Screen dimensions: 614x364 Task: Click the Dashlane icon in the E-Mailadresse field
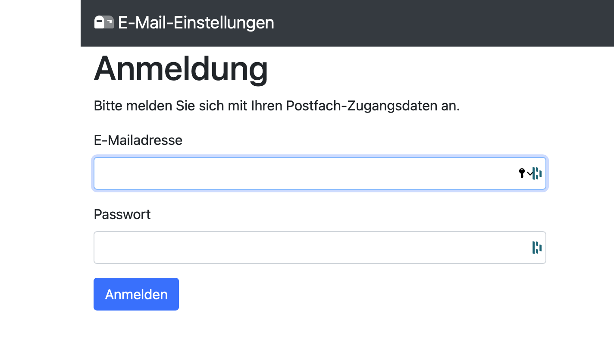537,173
